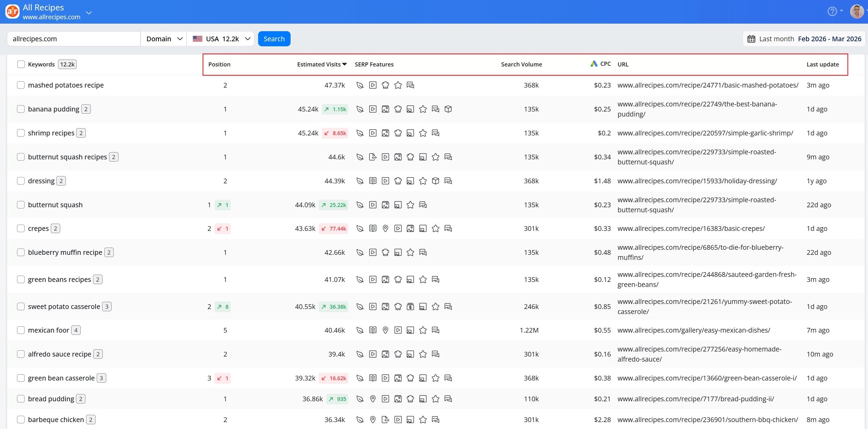Check the barbeque chicken checkbox
This screenshot has width=868, height=429.
21,420
